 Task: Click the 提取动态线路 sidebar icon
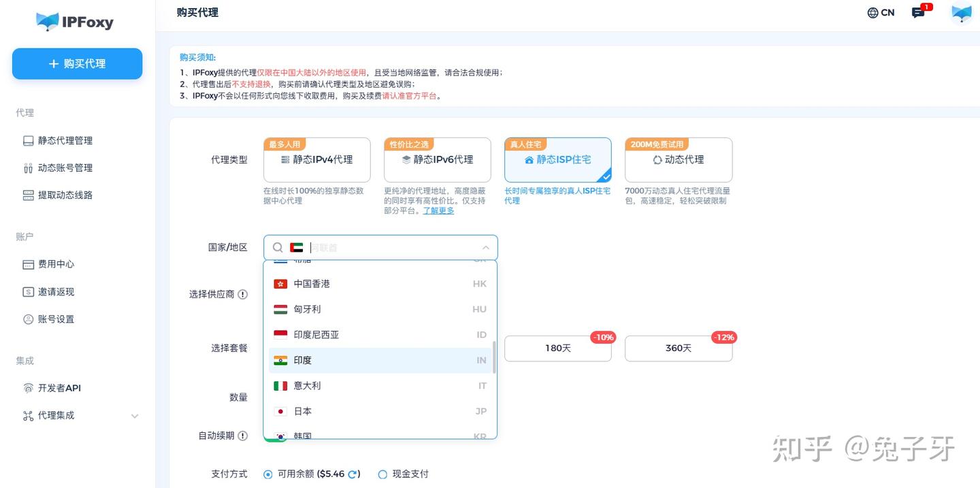(x=28, y=195)
